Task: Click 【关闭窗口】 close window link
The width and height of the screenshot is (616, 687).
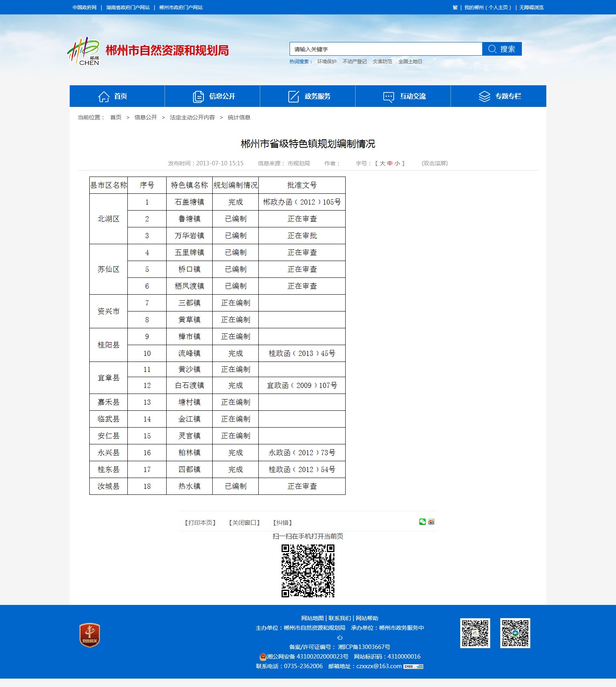Action: (244, 523)
